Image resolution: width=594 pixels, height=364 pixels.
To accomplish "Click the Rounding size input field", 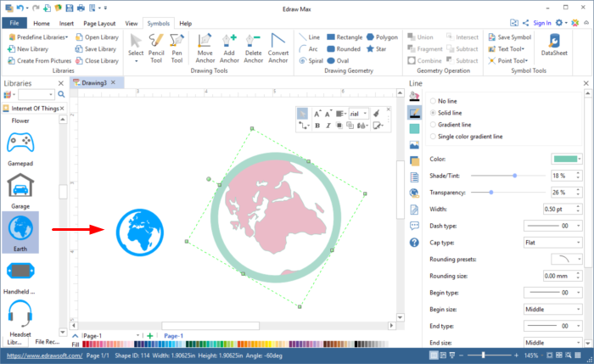I will (x=552, y=275).
